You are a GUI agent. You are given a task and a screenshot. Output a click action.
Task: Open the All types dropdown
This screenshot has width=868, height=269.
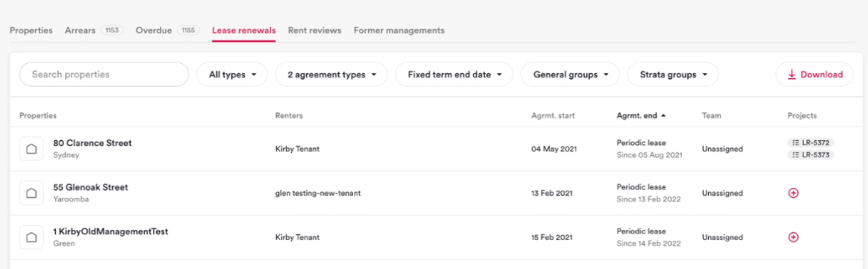pos(232,75)
